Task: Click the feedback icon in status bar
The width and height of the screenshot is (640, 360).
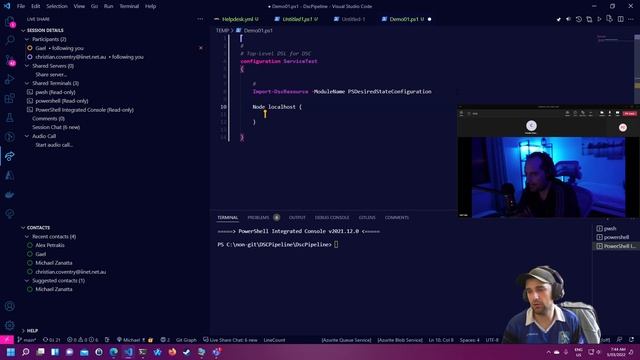Action: point(620,340)
